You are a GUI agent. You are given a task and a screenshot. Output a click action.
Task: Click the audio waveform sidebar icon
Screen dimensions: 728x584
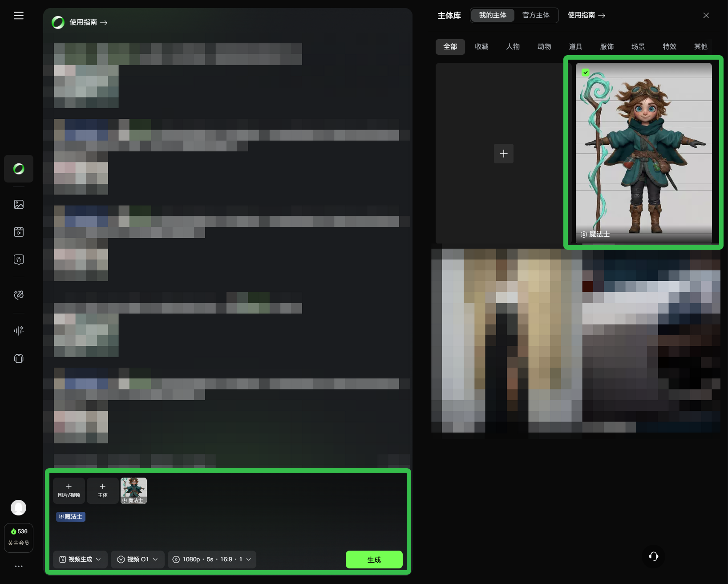pyautogui.click(x=19, y=330)
